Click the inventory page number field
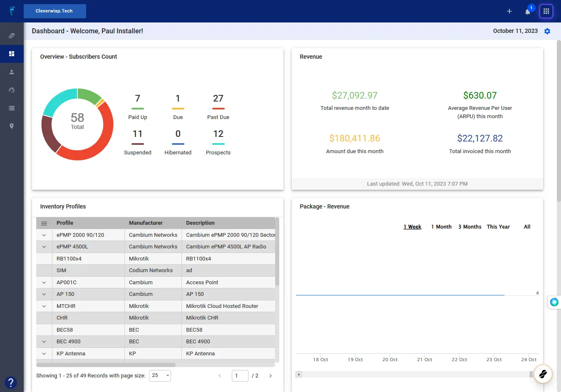 240,376
